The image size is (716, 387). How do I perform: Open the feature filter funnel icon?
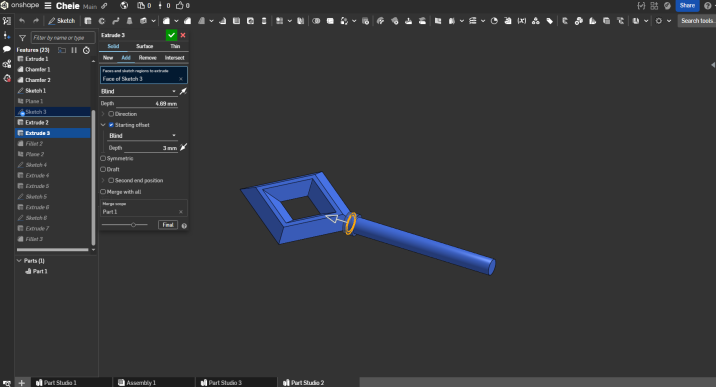point(22,38)
